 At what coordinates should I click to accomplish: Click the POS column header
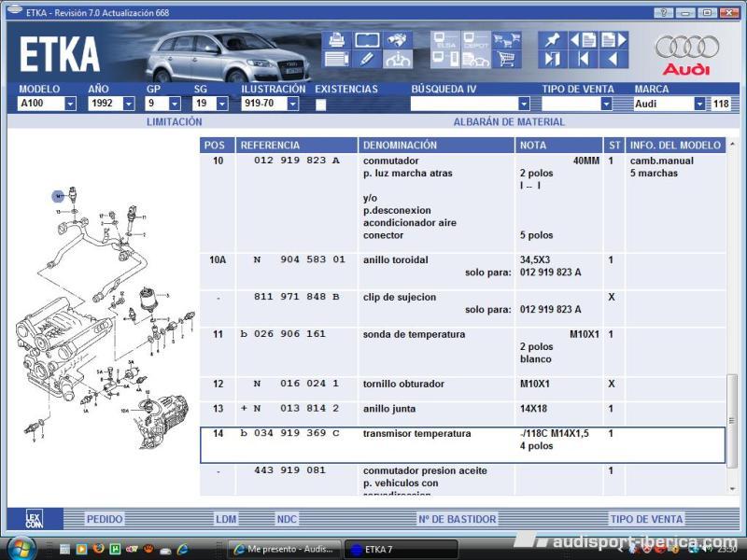click(218, 146)
